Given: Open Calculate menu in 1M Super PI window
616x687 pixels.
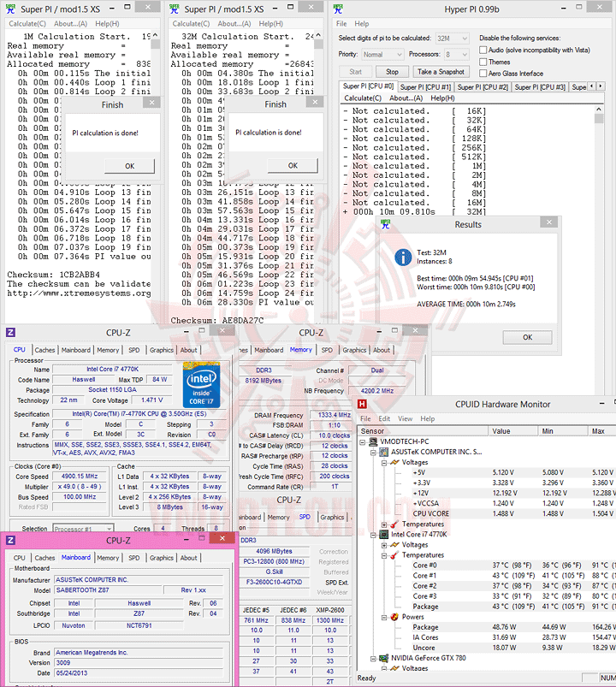Looking at the screenshot, I should coord(27,24).
